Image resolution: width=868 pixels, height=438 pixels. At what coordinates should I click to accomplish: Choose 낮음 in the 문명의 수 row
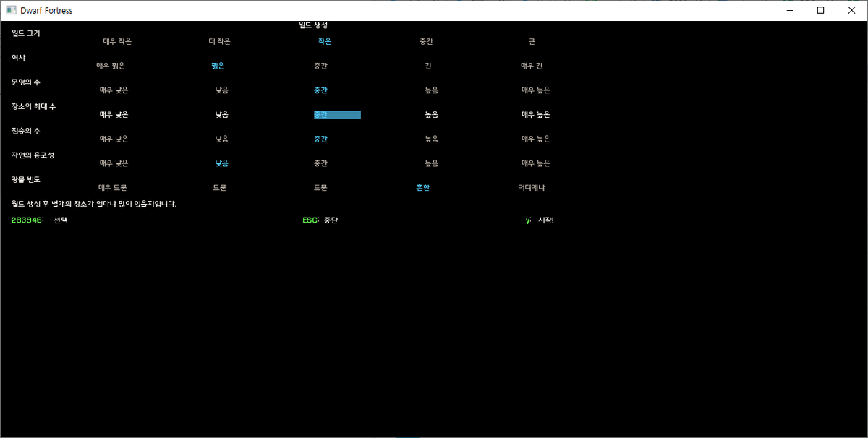click(x=221, y=90)
